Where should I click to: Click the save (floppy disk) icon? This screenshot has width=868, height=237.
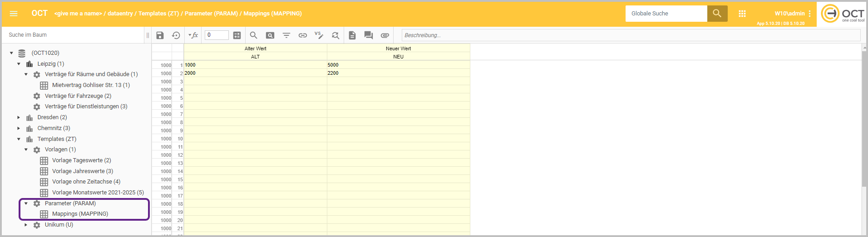pos(160,35)
